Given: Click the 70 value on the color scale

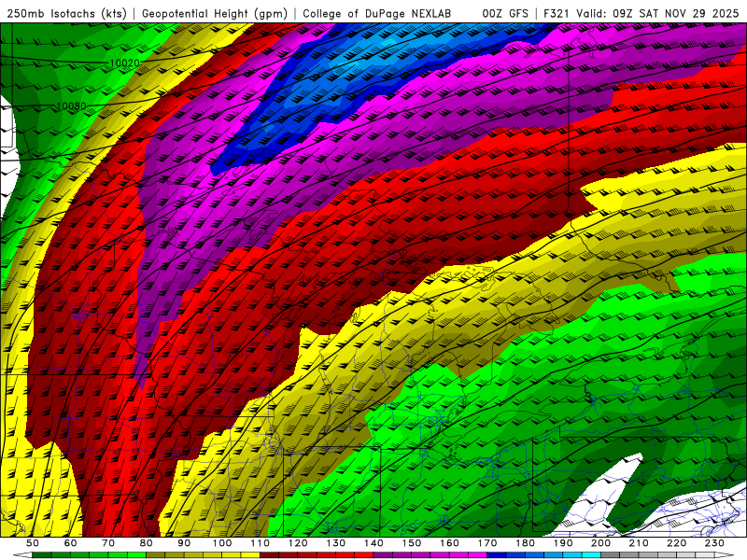Looking at the screenshot, I should [x=108, y=543].
